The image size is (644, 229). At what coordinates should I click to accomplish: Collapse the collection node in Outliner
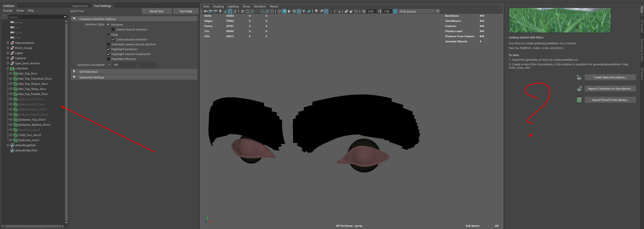tap(8, 68)
